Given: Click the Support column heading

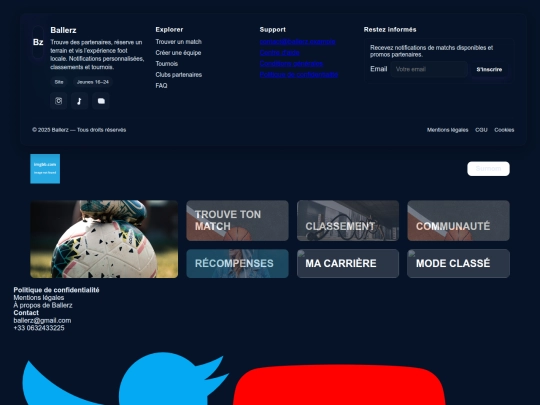Looking at the screenshot, I should (272, 30).
